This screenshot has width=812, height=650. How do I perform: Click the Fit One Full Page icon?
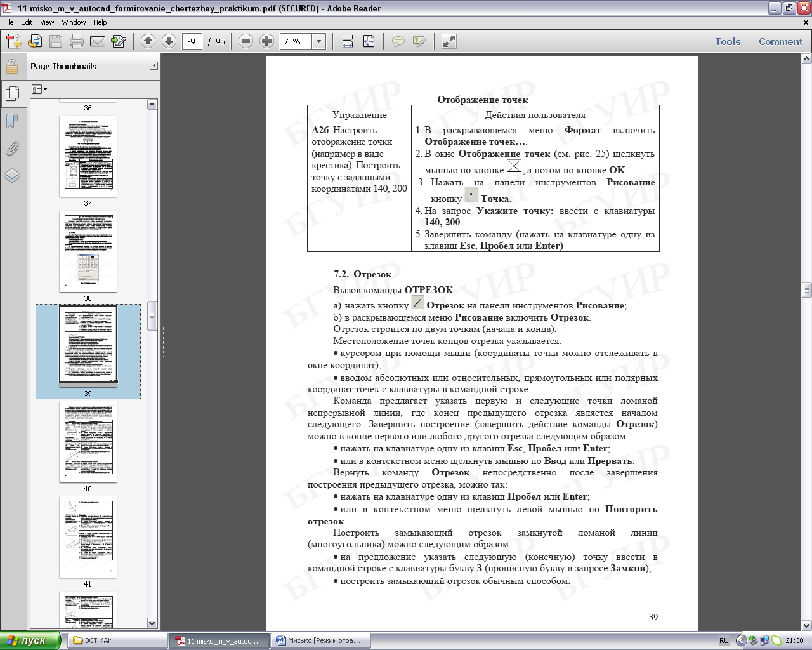pyautogui.click(x=369, y=41)
